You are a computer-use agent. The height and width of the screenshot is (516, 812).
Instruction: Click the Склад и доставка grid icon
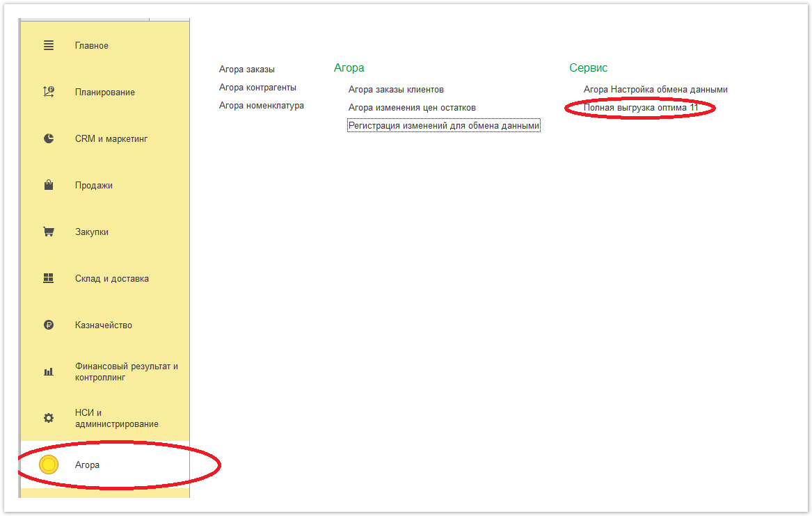point(49,278)
